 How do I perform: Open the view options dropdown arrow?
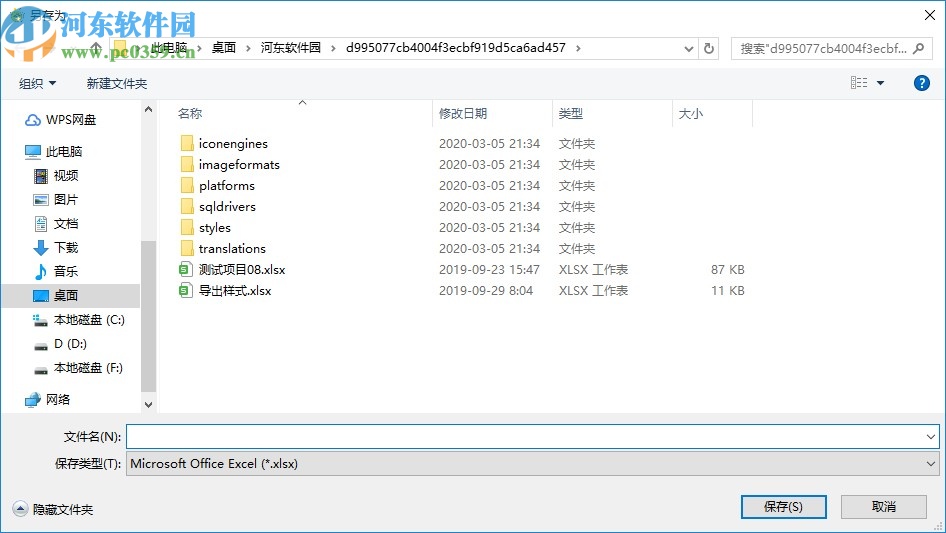(880, 83)
